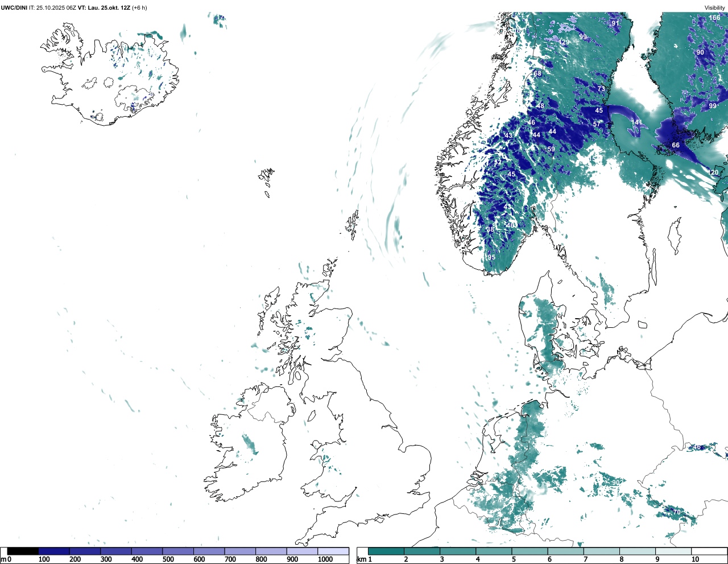
Task: Click the '(+6 h)' forecast offset text
Action: [x=139, y=7]
